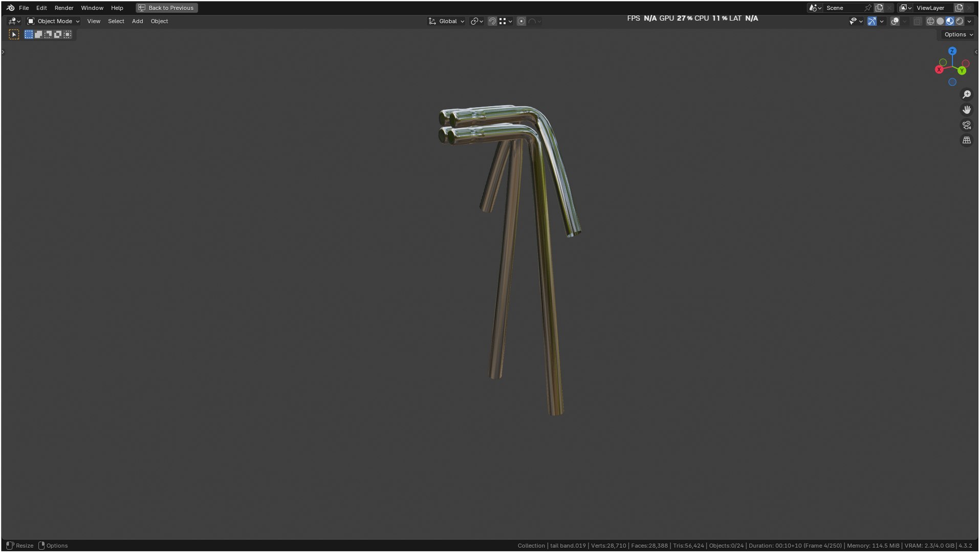The height and width of the screenshot is (553, 980).
Task: Click the Blender logo icon
Action: click(x=10, y=8)
